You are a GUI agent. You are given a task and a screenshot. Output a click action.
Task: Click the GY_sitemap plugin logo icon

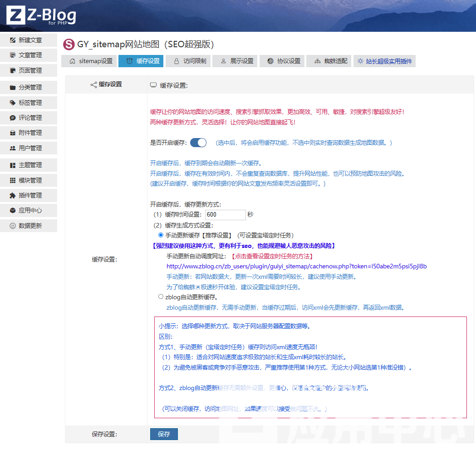[69, 45]
